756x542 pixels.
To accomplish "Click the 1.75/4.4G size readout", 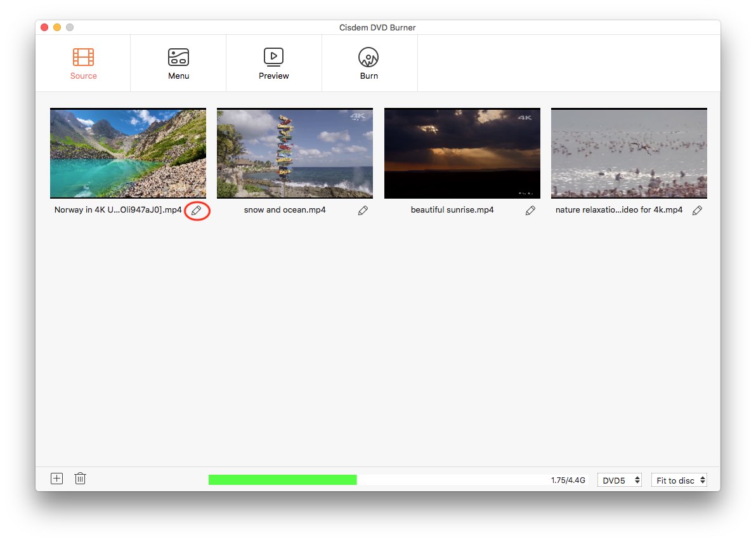I will (x=568, y=480).
